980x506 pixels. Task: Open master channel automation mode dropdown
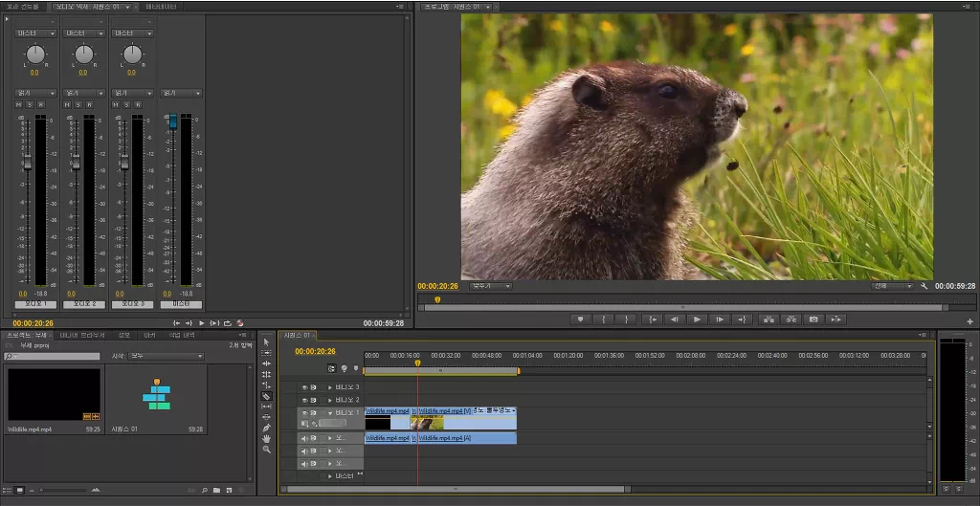pos(181,93)
